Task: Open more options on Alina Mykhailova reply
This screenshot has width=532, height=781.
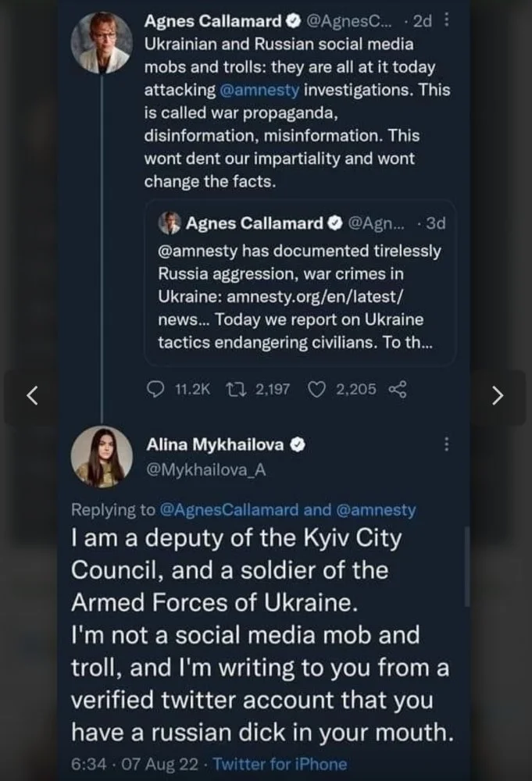Action: point(447,444)
